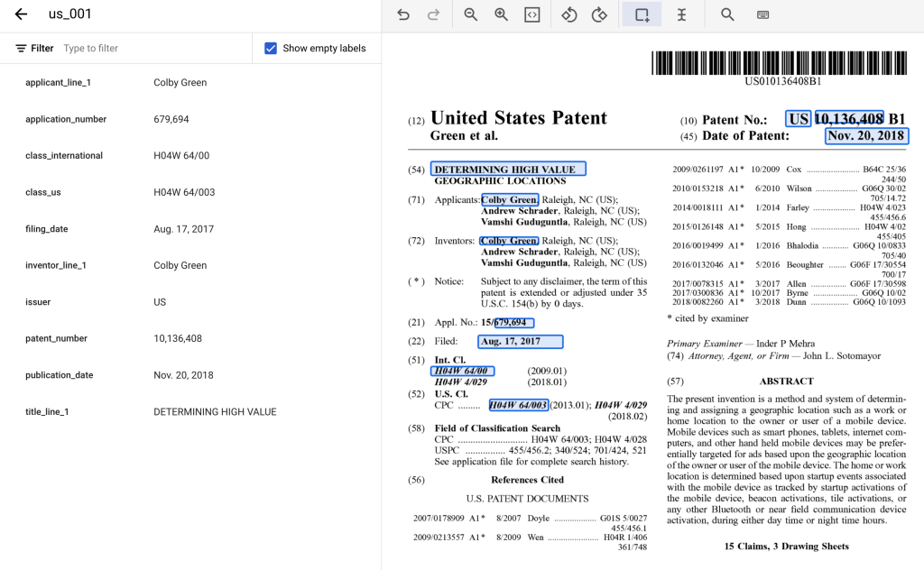Click the Filter icon in the label panel

(x=21, y=49)
